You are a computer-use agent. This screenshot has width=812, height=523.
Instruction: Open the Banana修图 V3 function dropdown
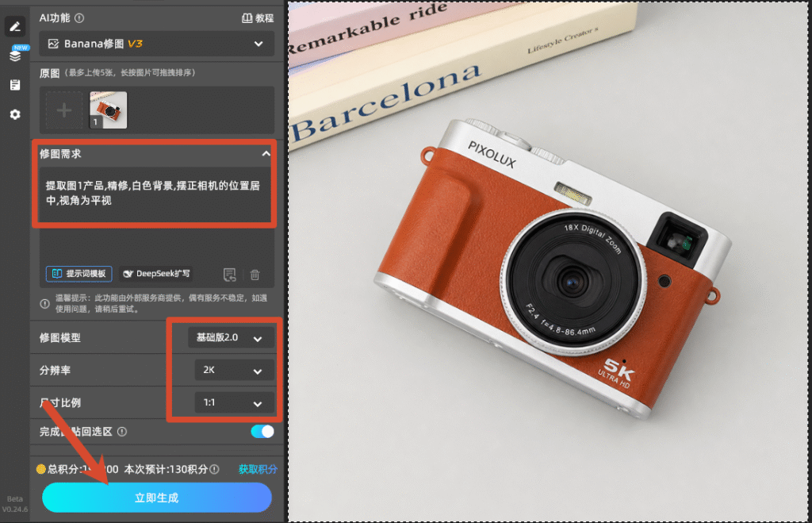(156, 44)
